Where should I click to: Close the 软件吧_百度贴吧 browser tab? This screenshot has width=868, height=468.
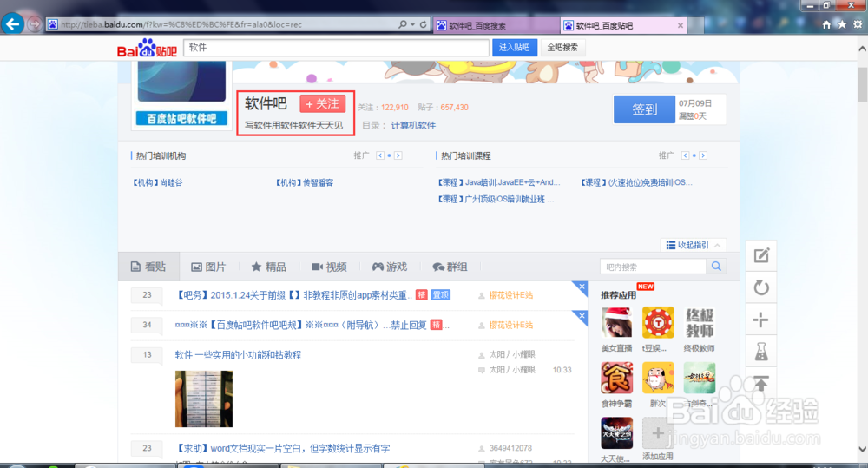pyautogui.click(x=681, y=25)
